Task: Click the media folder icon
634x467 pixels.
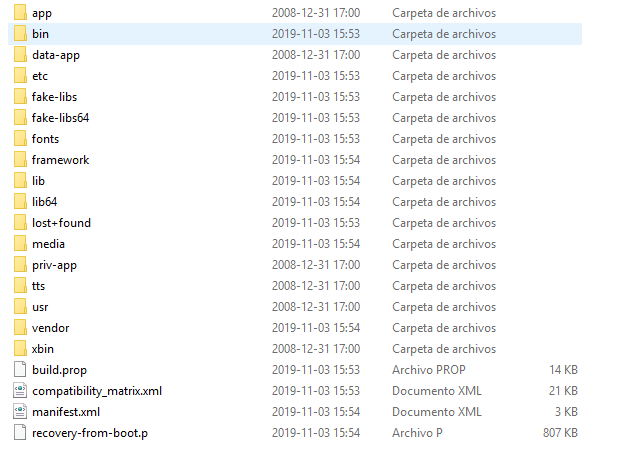Action: tap(20, 244)
